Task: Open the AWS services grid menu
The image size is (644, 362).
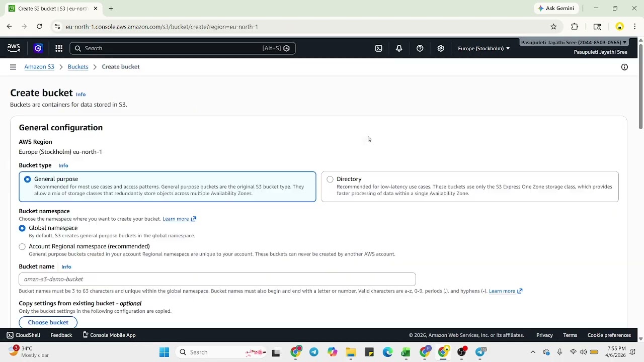Action: point(59,48)
